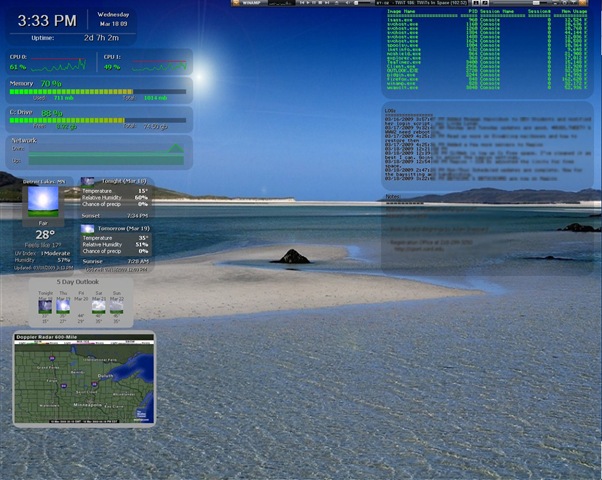Click the 3:33 PM clock display
The width and height of the screenshot is (602, 480).
tap(47, 21)
